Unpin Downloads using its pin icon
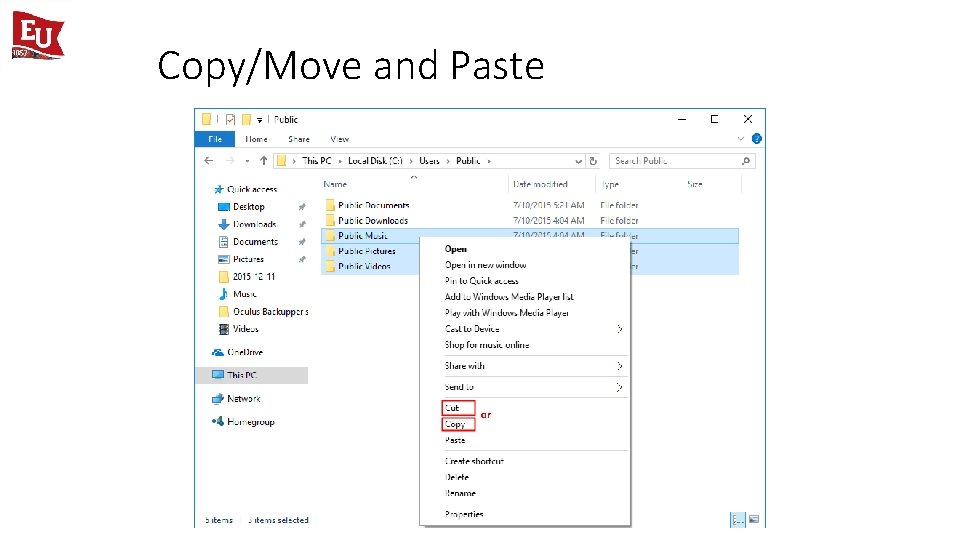Screen dimensions: 960x540 302,224
